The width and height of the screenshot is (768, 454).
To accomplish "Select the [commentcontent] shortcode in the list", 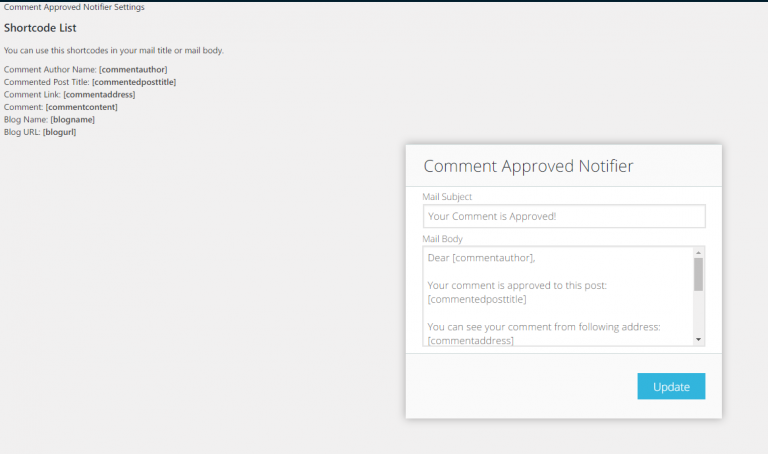I will (x=81, y=107).
